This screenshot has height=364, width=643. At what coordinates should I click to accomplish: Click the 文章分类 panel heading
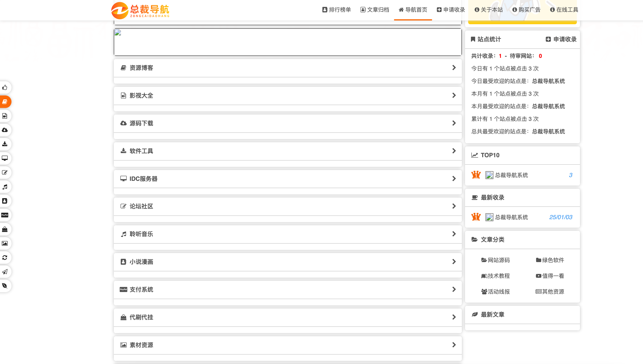pyautogui.click(x=492, y=239)
